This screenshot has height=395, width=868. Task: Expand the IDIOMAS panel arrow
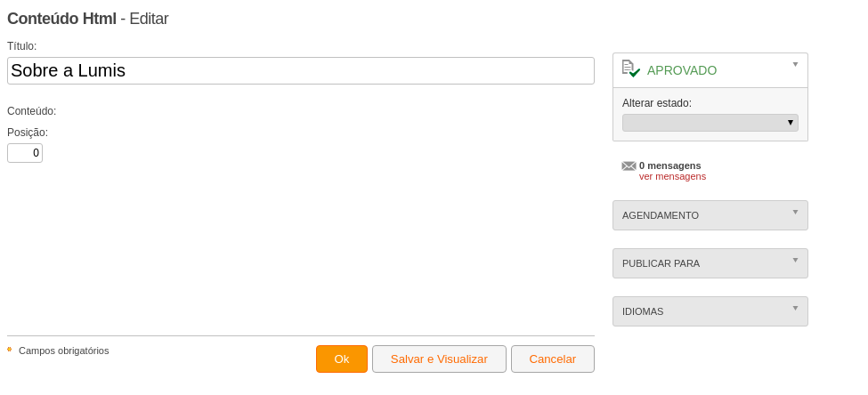(796, 308)
